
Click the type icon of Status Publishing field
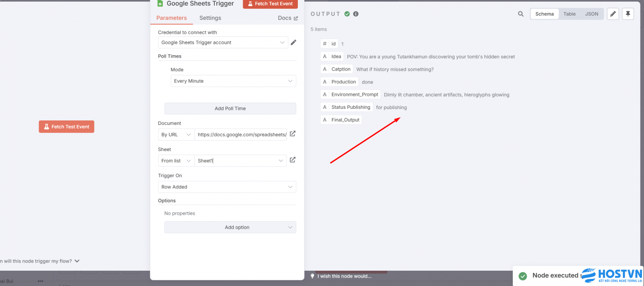pos(325,107)
